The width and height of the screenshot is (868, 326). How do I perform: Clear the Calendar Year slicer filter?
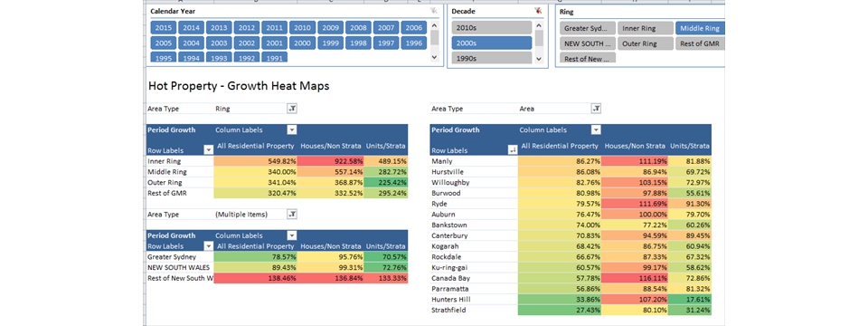coord(433,11)
